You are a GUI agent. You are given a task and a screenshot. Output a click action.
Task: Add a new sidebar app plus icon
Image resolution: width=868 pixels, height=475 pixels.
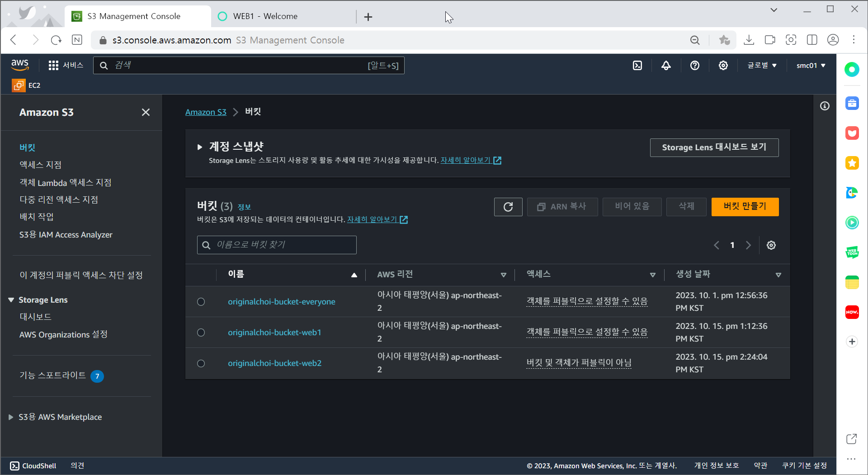852,342
